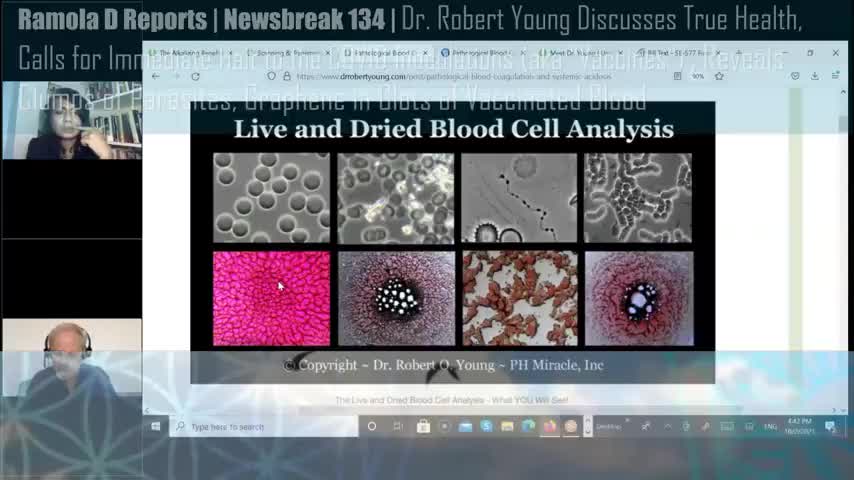Open the Firefox icon on the taskbar
This screenshot has width=854, height=480.
tap(550, 427)
